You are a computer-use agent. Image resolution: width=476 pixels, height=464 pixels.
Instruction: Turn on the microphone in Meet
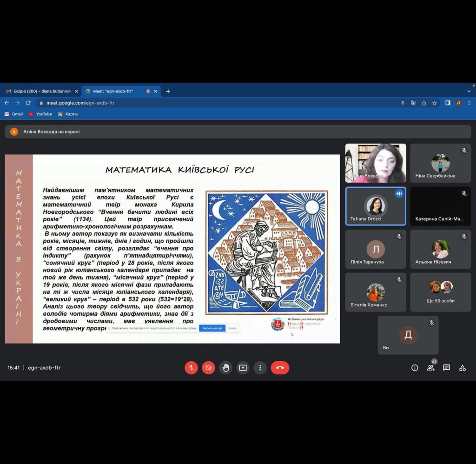click(191, 368)
